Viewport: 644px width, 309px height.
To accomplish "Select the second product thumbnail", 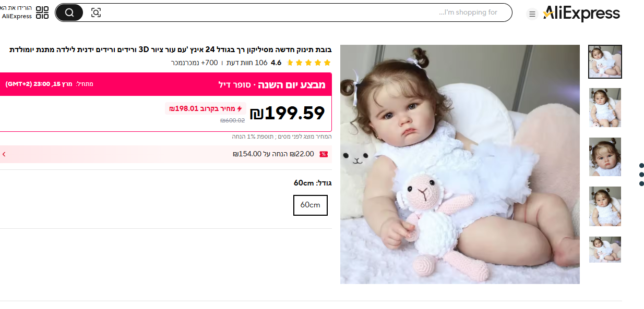I will tap(605, 107).
